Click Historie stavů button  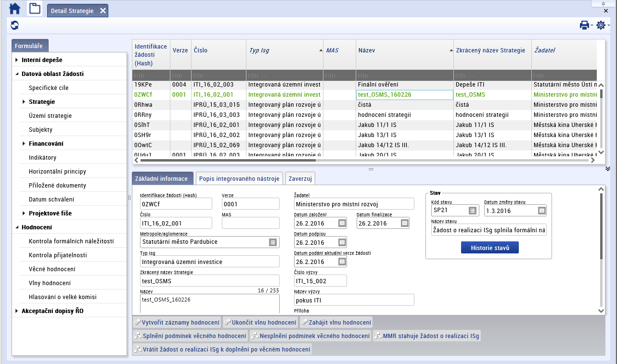click(490, 248)
